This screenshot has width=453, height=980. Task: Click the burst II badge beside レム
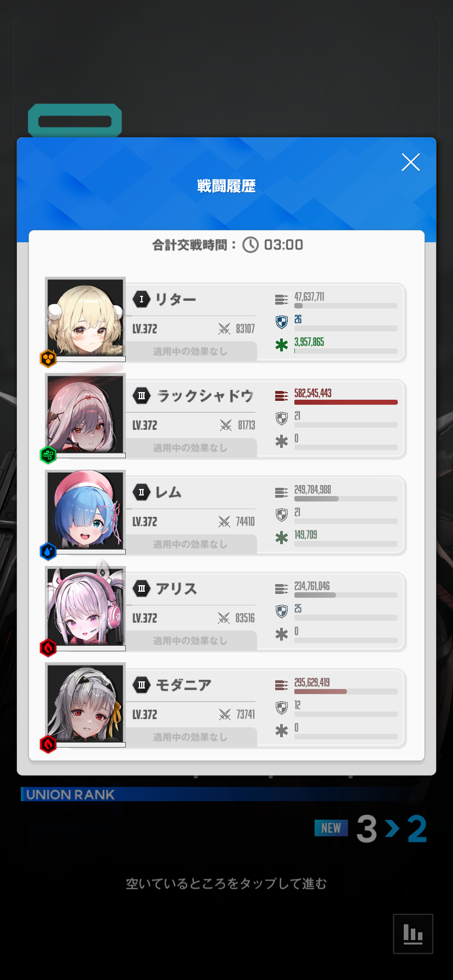coord(142,492)
